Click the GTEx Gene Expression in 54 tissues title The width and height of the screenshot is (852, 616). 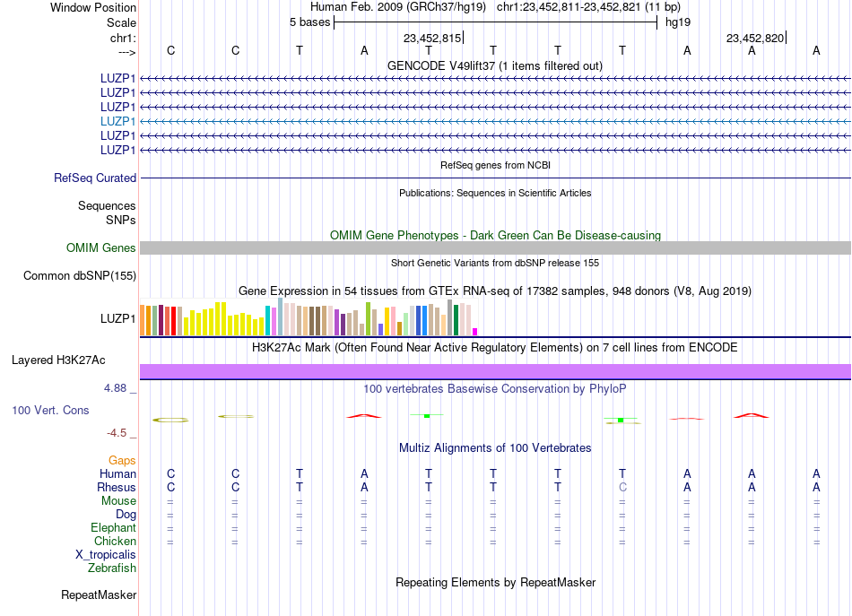coord(495,291)
